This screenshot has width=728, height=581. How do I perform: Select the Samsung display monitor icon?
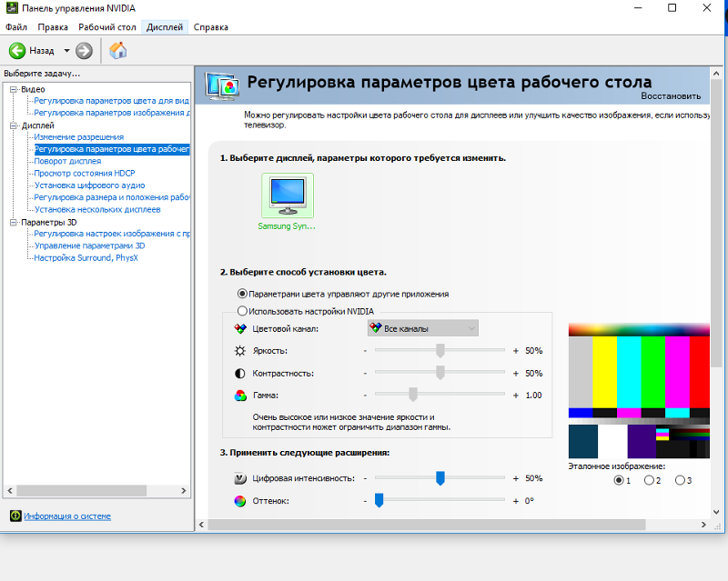pyautogui.click(x=287, y=196)
